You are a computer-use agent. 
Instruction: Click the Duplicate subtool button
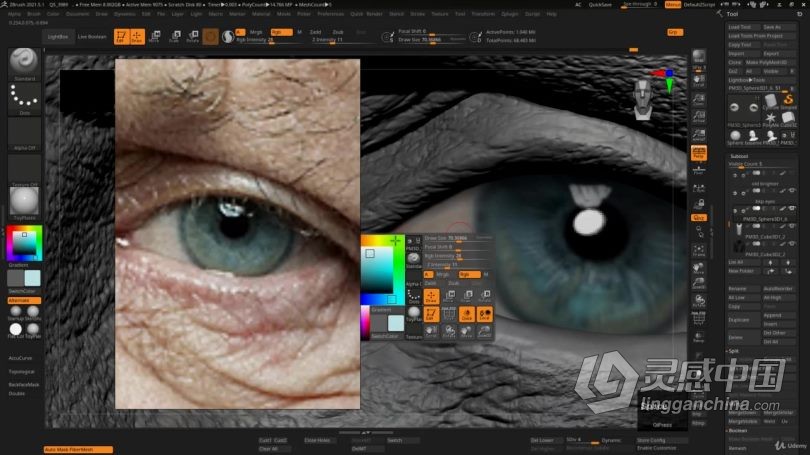point(744,320)
